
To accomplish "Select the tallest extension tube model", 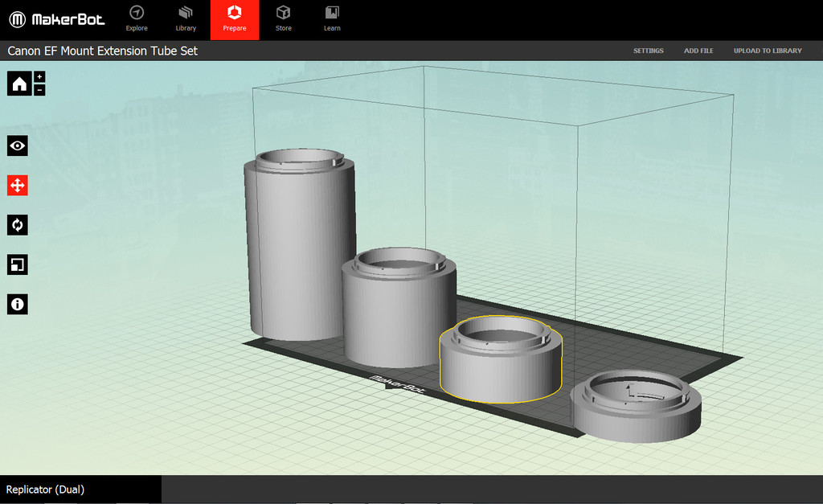I will tap(299, 249).
